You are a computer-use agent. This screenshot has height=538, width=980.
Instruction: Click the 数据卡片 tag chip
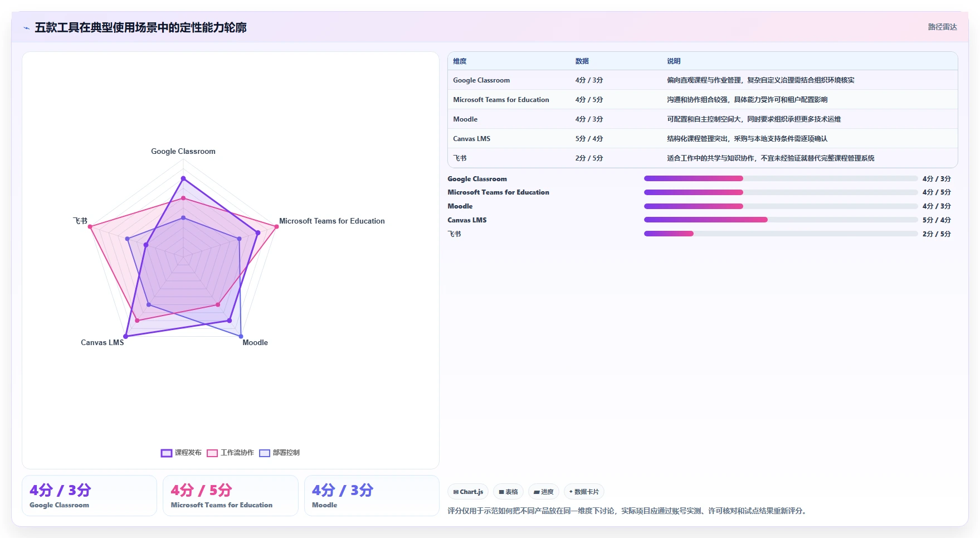tap(584, 492)
